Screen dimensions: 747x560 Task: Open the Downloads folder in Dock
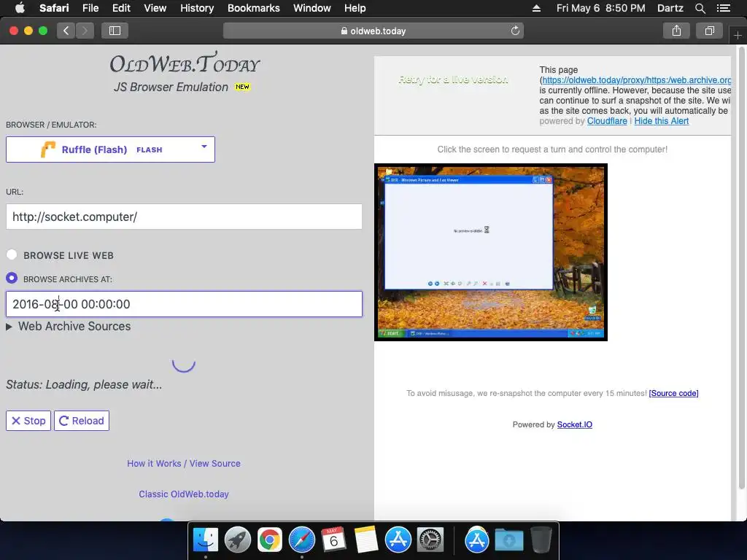pyautogui.click(x=508, y=540)
